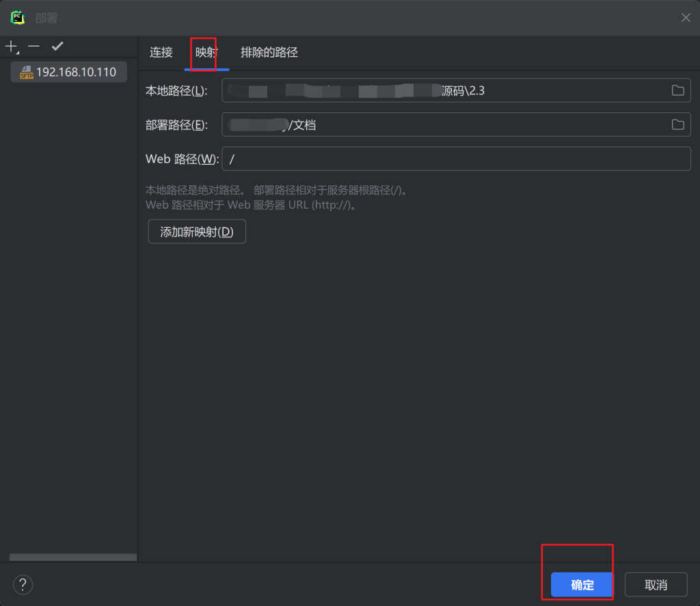Click into the Web 路径 field
700x606 pixels.
click(x=451, y=159)
